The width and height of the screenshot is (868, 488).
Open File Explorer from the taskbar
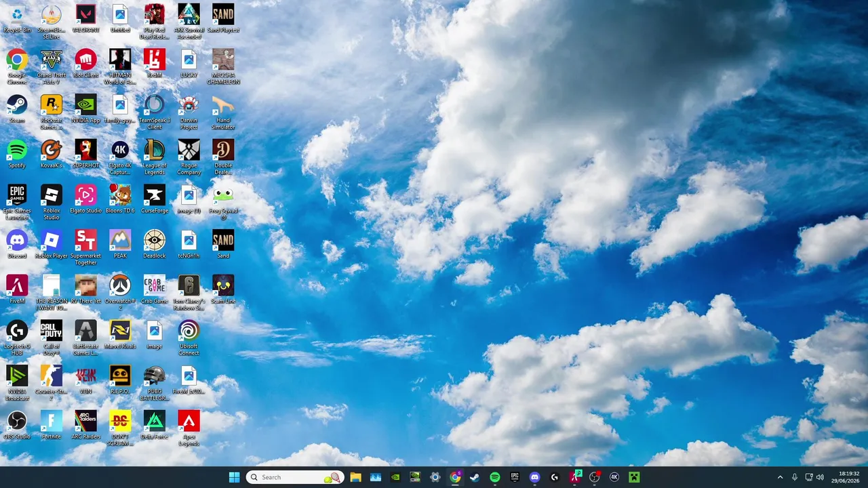(x=355, y=477)
